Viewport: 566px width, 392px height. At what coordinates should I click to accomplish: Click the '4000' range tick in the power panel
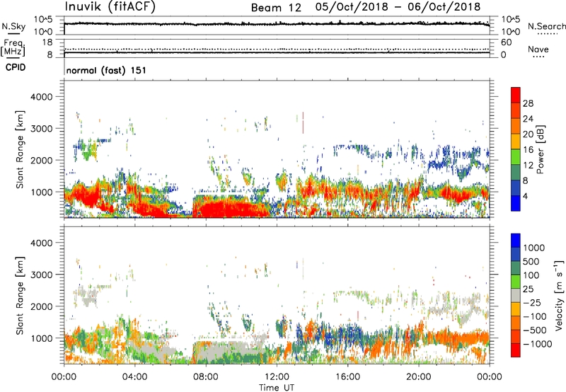pos(41,97)
